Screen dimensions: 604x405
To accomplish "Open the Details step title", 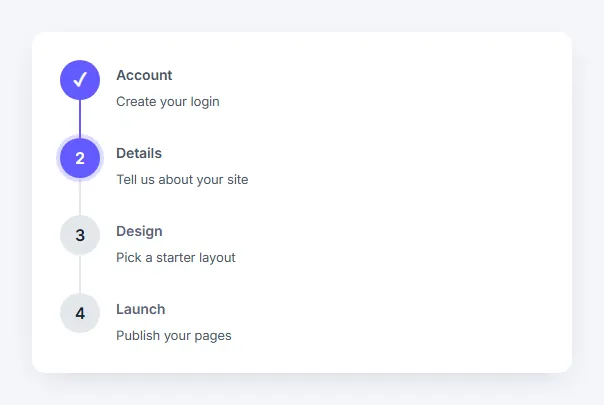I will 139,153.
